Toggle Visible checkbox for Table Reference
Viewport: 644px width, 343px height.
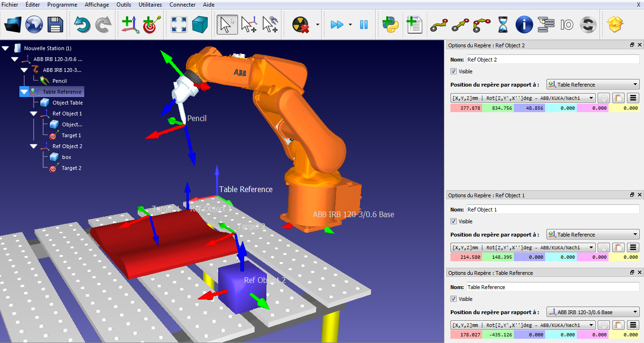coord(453,299)
